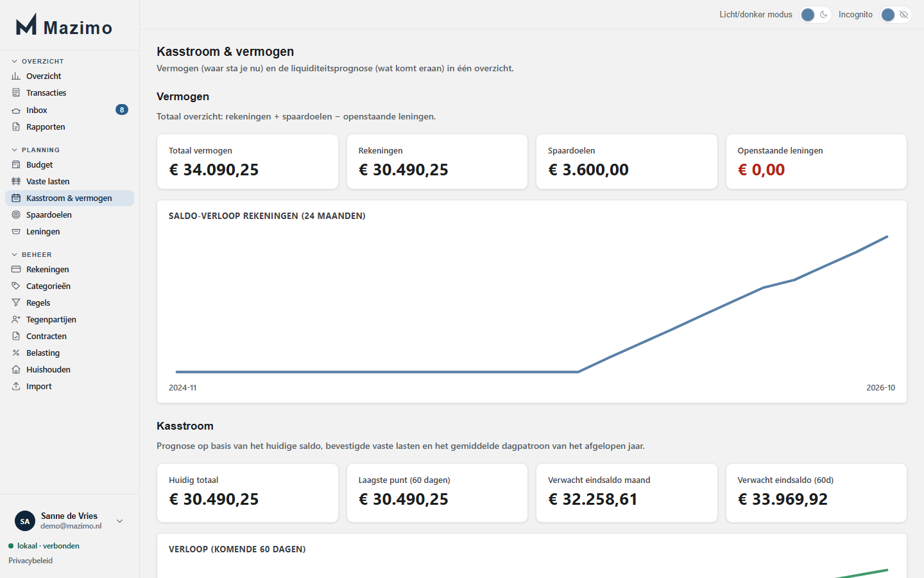Click the Mazimo logo
The width and height of the screenshot is (924, 578).
64,26
